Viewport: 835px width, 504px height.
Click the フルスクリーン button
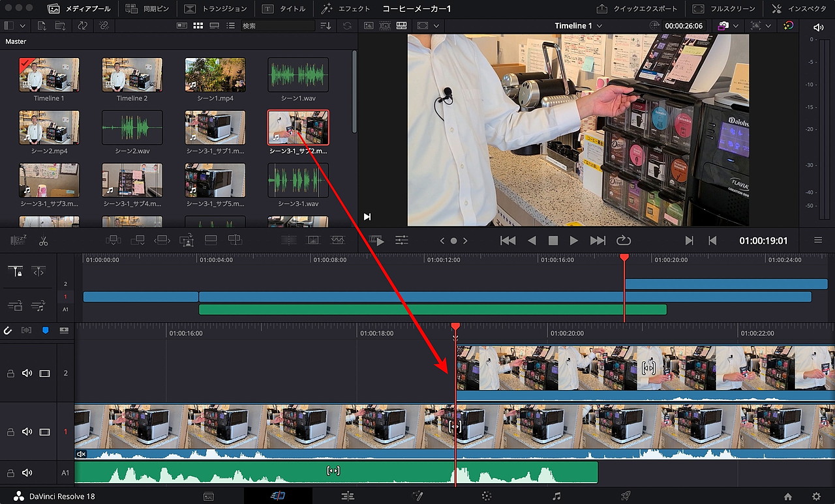pos(723,8)
